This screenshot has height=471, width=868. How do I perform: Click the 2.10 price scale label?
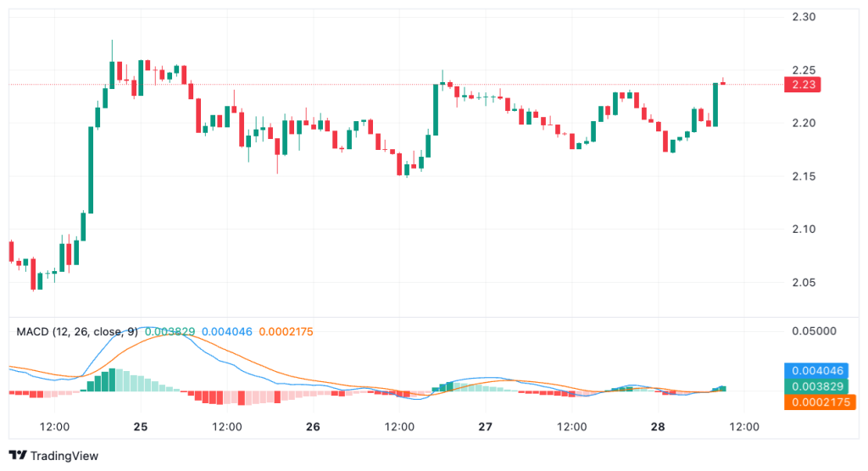pos(803,230)
